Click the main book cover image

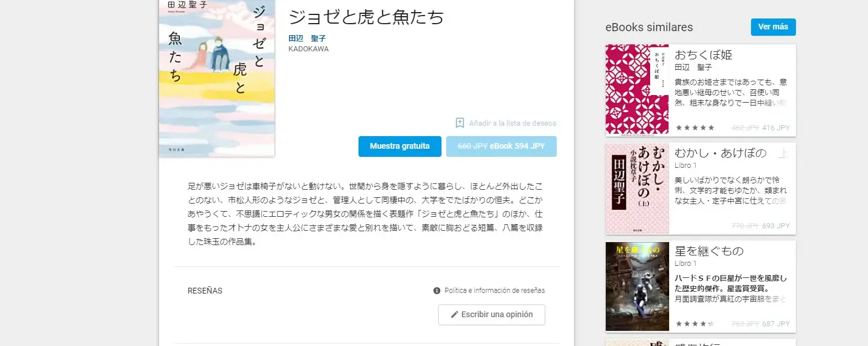point(217,78)
